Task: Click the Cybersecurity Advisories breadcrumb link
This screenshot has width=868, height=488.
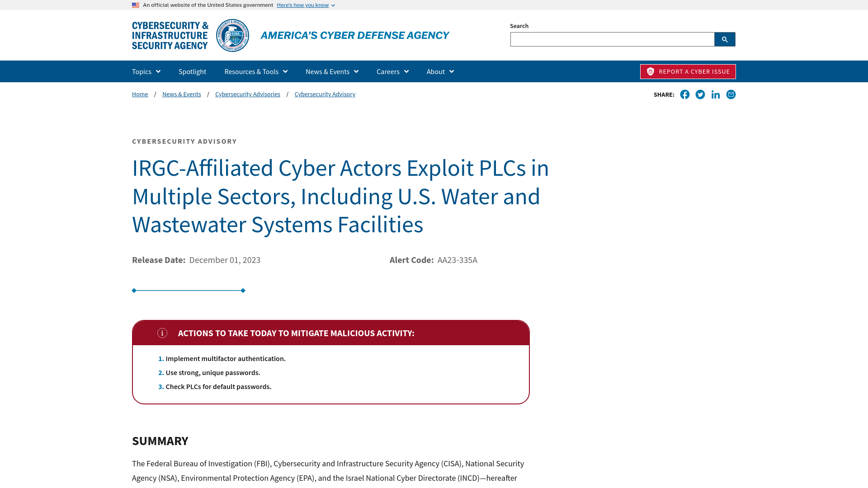Action: tap(247, 94)
